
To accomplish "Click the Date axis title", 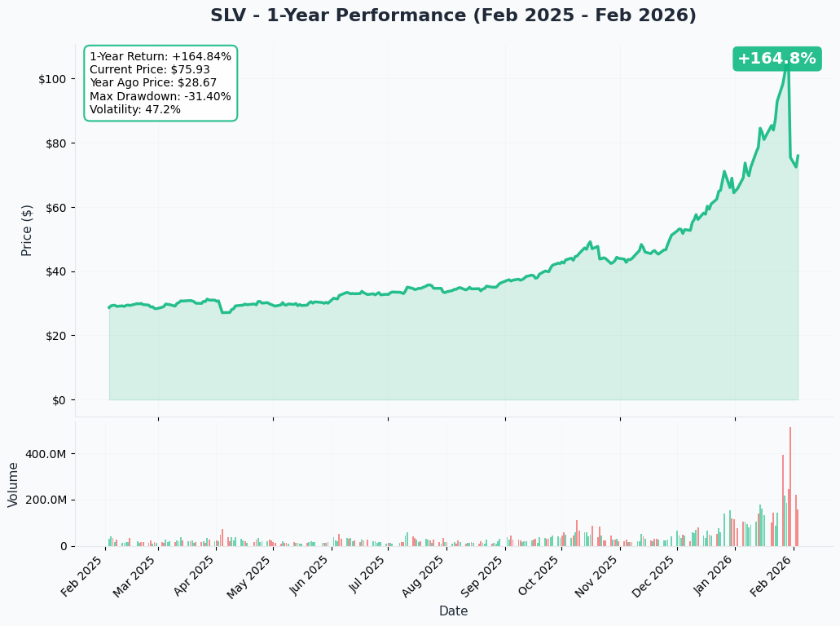I will 453,611.
